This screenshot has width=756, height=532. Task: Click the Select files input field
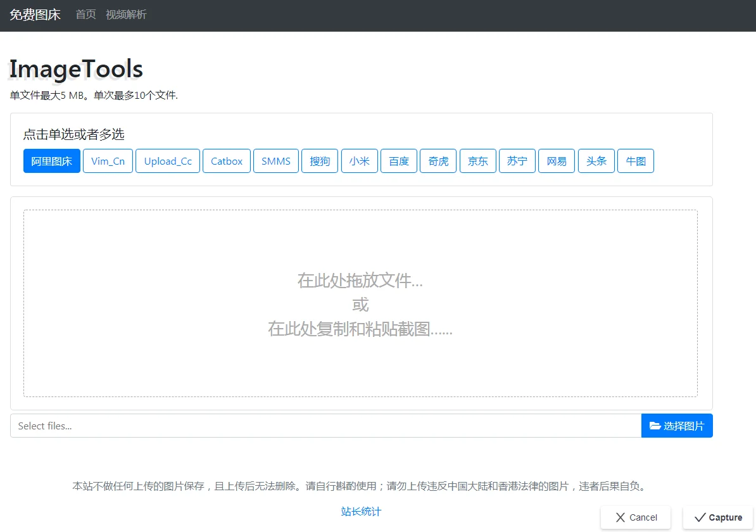(326, 426)
